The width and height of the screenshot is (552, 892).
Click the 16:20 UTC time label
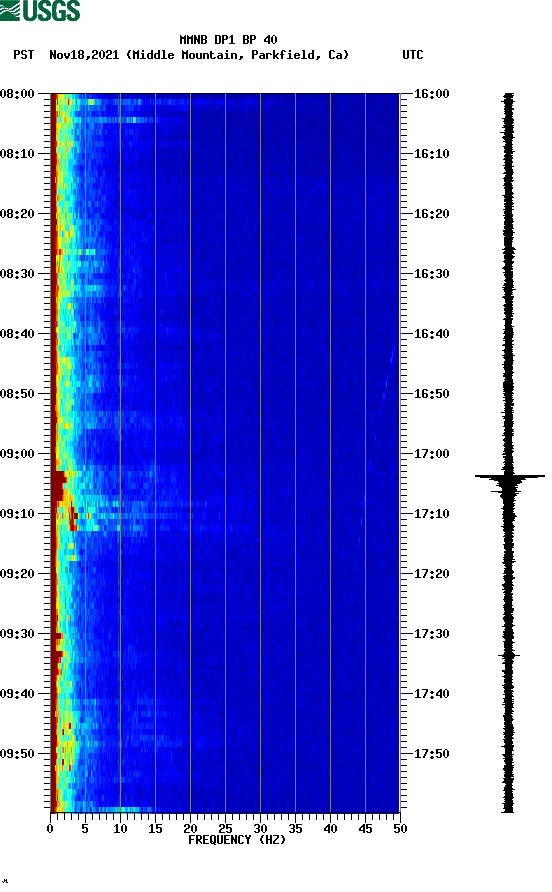click(x=432, y=214)
